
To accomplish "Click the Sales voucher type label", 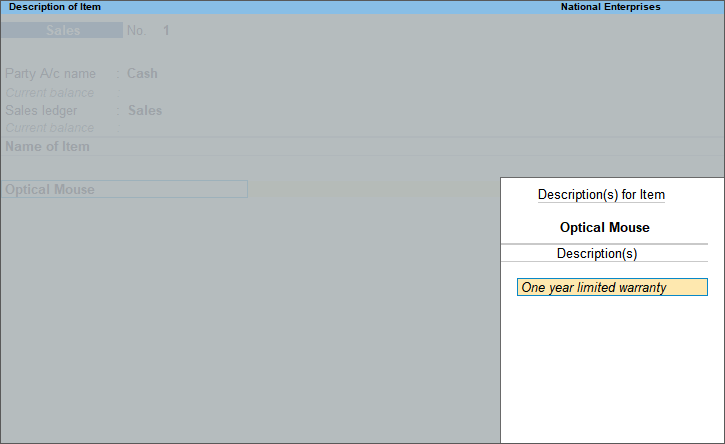I will pos(62,30).
